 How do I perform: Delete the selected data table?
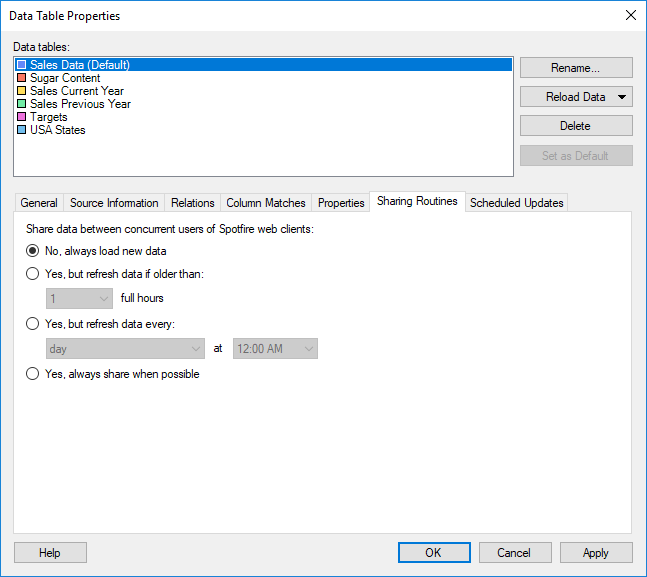click(x=576, y=126)
